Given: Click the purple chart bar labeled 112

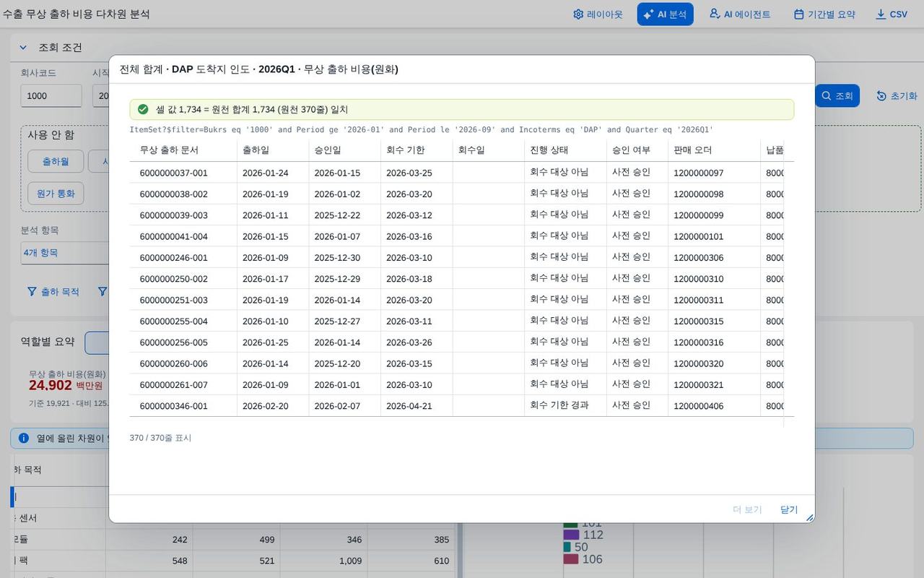Looking at the screenshot, I should [x=571, y=535].
